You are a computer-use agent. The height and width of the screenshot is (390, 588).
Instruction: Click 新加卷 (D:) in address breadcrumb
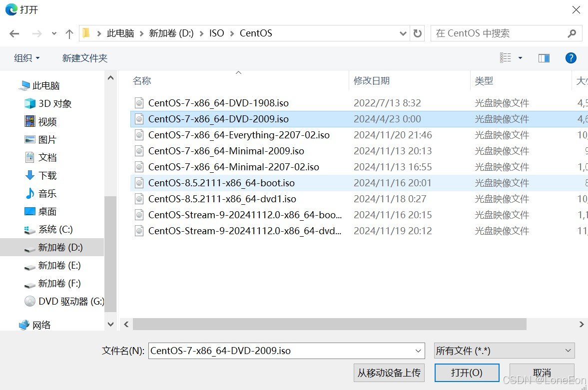[171, 33]
